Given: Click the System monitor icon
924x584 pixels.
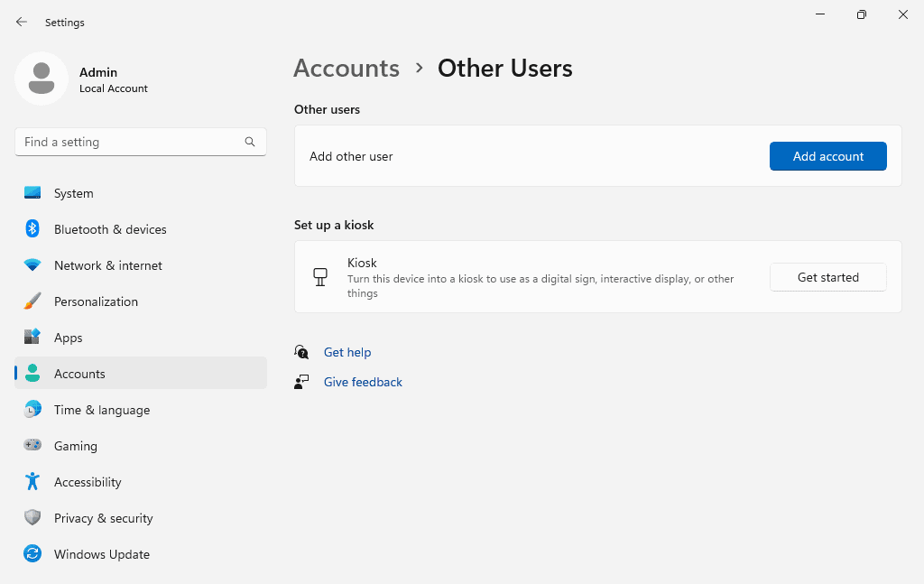Looking at the screenshot, I should 32,193.
